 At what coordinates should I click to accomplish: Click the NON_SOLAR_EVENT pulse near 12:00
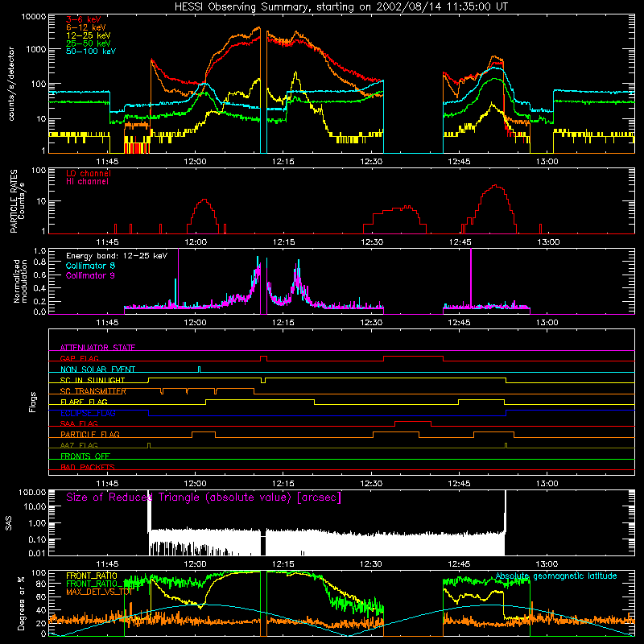[x=199, y=369]
